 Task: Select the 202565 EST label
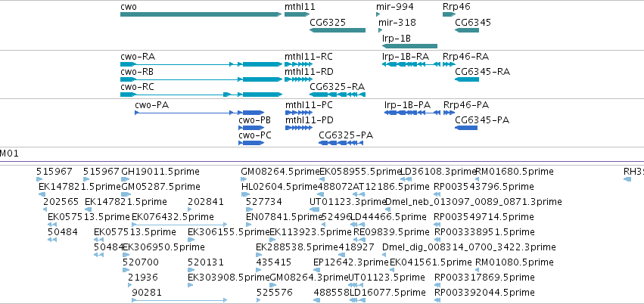pyautogui.click(x=61, y=202)
